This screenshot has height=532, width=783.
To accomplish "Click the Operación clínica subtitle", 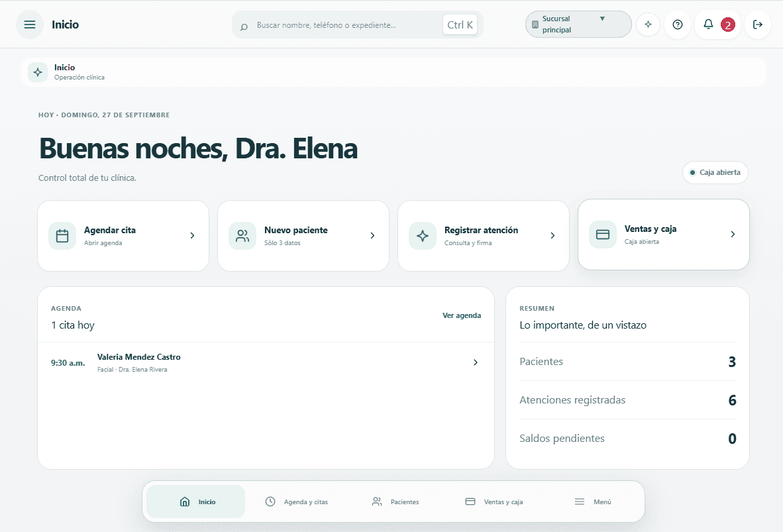I will (79, 78).
